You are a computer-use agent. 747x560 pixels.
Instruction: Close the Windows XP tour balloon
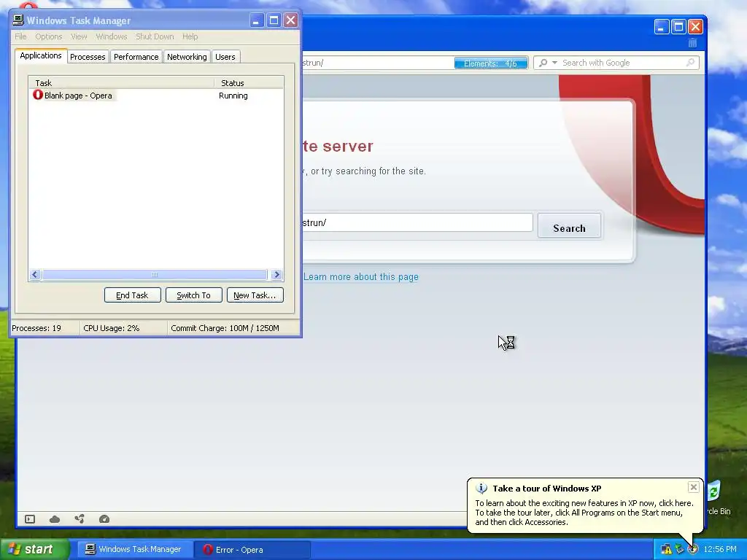coord(694,486)
